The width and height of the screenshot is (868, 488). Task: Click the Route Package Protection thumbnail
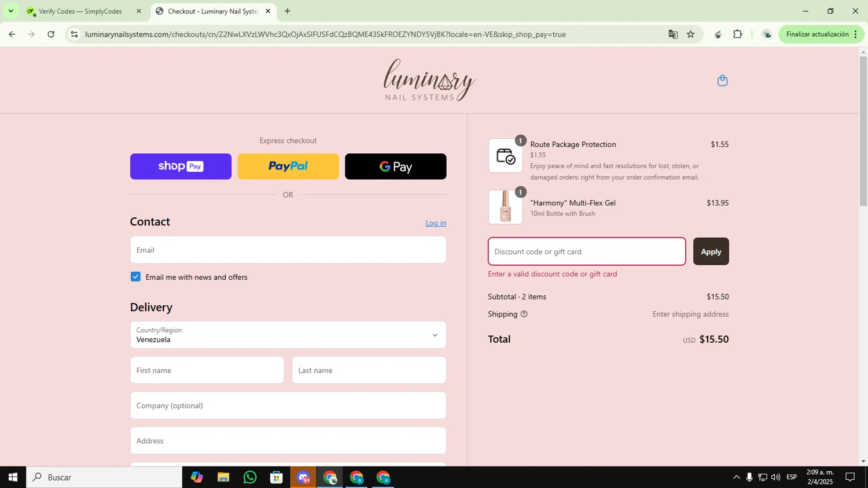506,156
